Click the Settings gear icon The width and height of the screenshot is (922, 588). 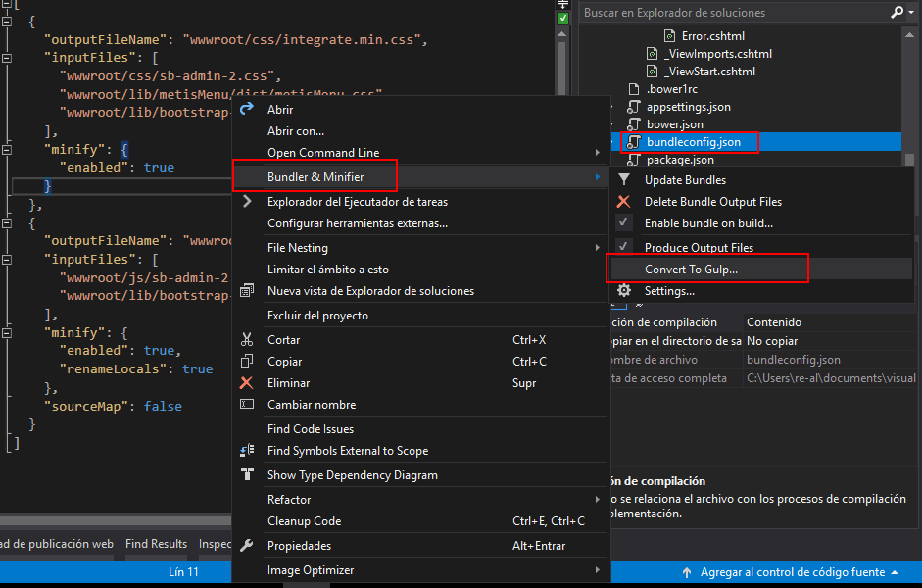click(x=624, y=290)
